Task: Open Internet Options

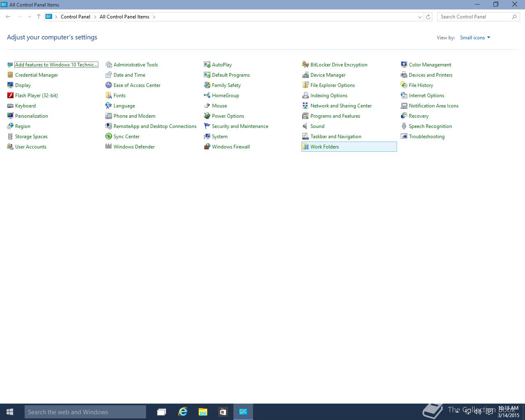Action: click(x=426, y=96)
